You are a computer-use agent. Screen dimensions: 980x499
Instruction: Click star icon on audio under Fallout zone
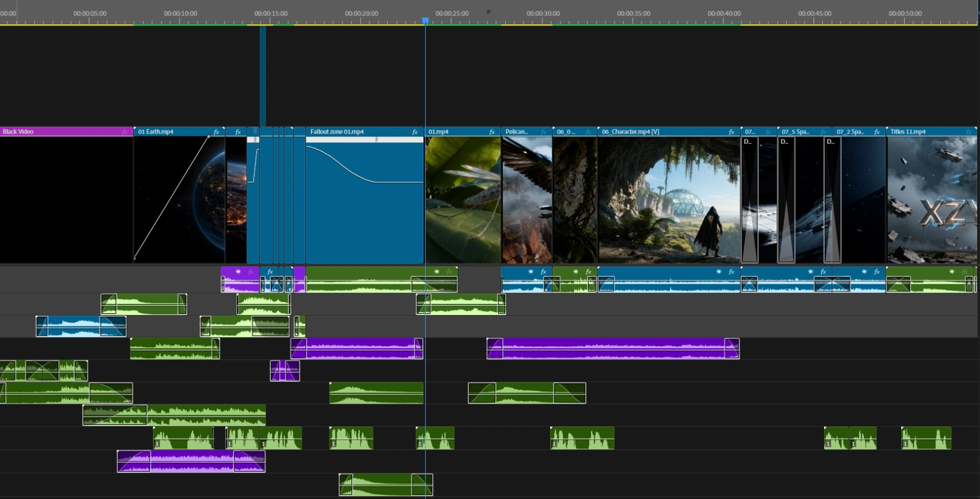[x=437, y=272]
